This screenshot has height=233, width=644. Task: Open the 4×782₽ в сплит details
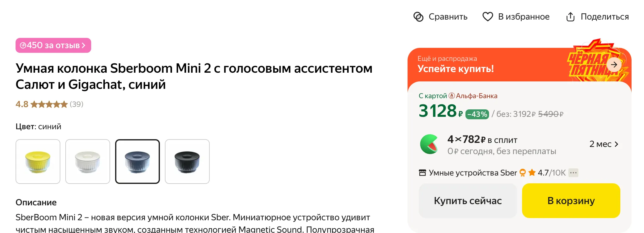(x=482, y=140)
